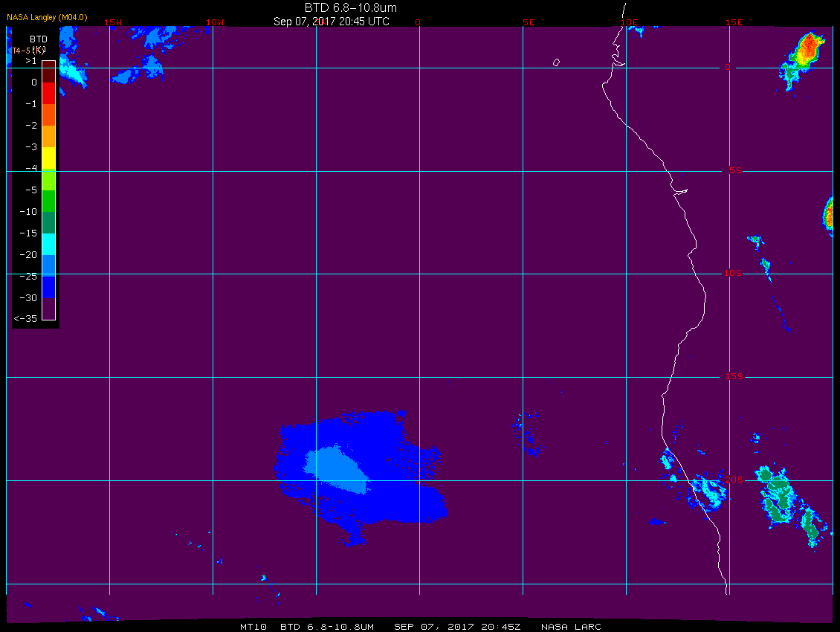The image size is (840, 632).
Task: Click the 20S latitude label
Action: click(734, 480)
